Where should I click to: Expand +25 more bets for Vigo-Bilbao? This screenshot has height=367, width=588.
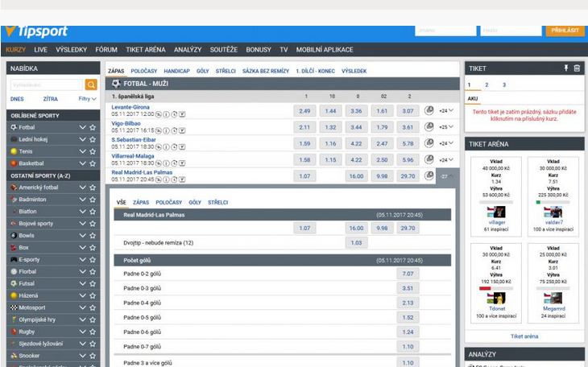[446, 126]
